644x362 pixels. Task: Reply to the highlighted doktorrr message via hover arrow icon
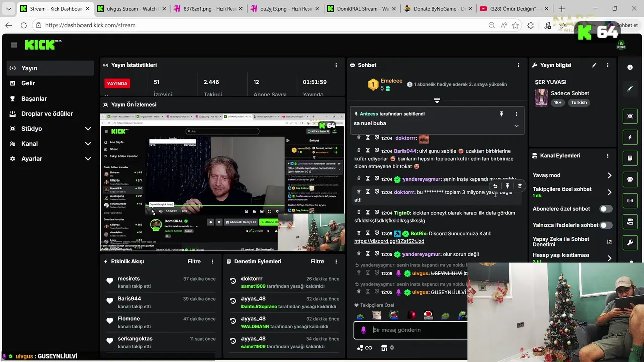click(495, 186)
